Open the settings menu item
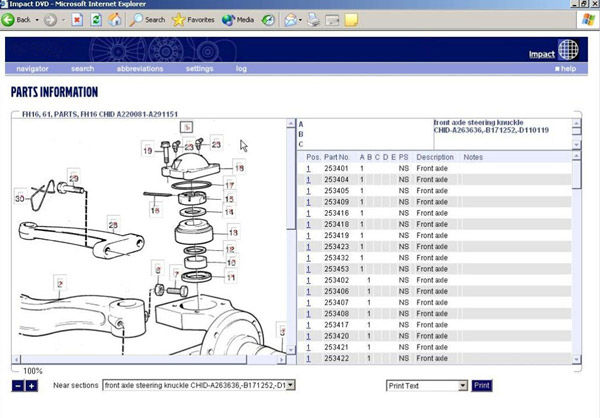 [199, 69]
